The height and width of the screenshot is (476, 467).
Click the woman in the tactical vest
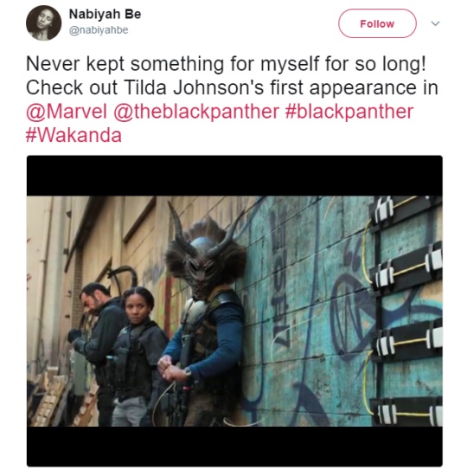click(138, 357)
